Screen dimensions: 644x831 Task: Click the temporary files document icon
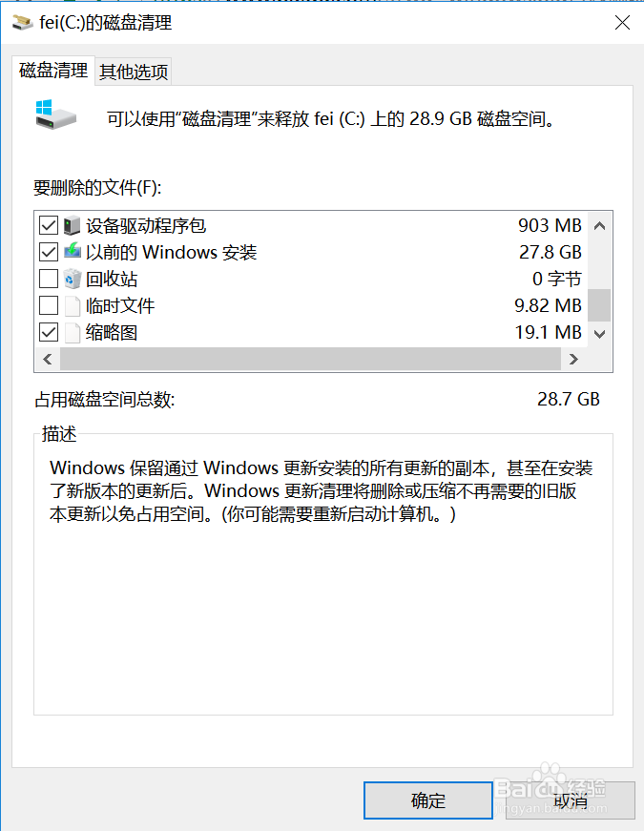point(73,306)
